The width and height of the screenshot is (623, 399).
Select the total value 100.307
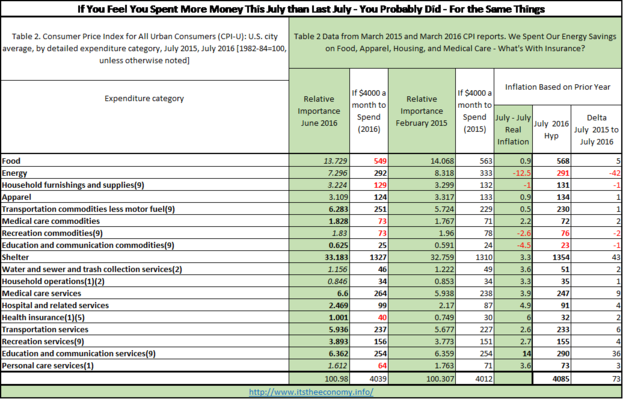440,379
